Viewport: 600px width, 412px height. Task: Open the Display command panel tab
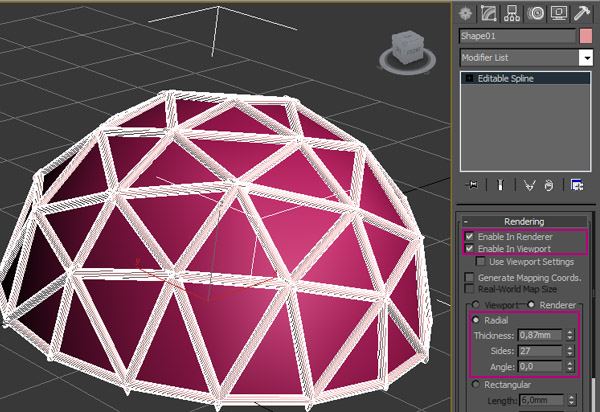[x=559, y=13]
